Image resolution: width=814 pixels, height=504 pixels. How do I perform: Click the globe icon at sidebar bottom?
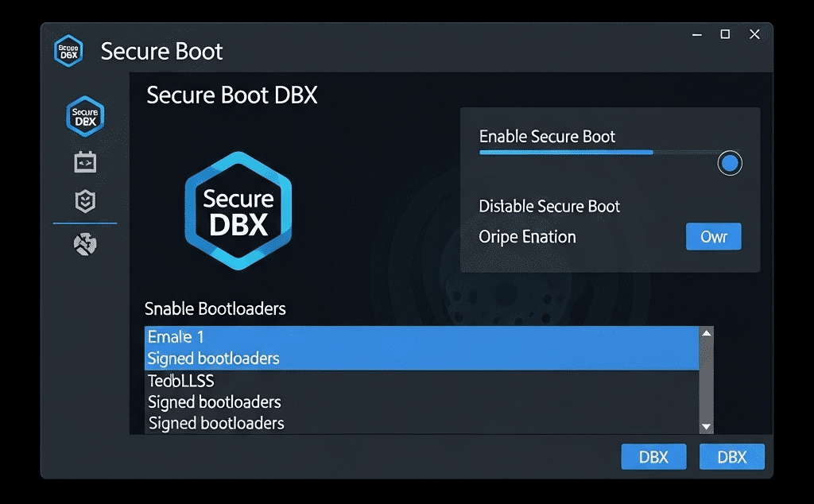pyautogui.click(x=85, y=244)
